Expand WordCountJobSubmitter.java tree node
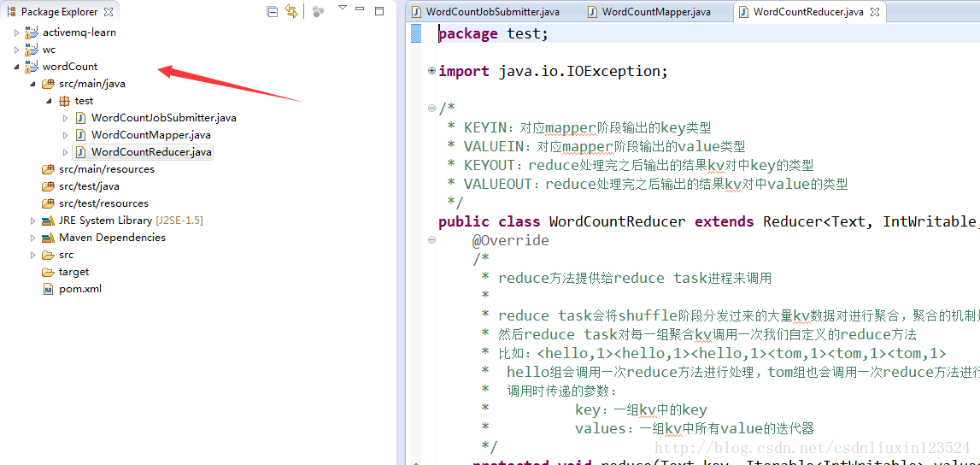This screenshot has width=980, height=465. (66, 117)
